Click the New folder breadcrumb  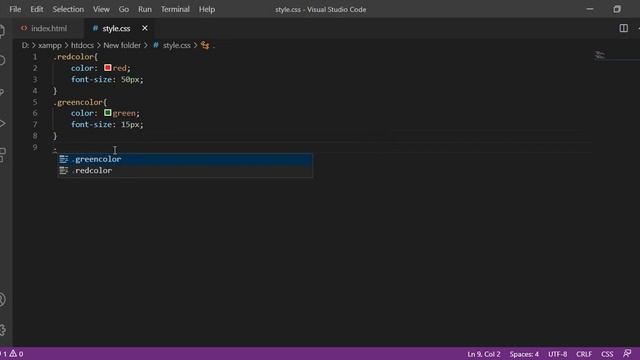click(122, 45)
